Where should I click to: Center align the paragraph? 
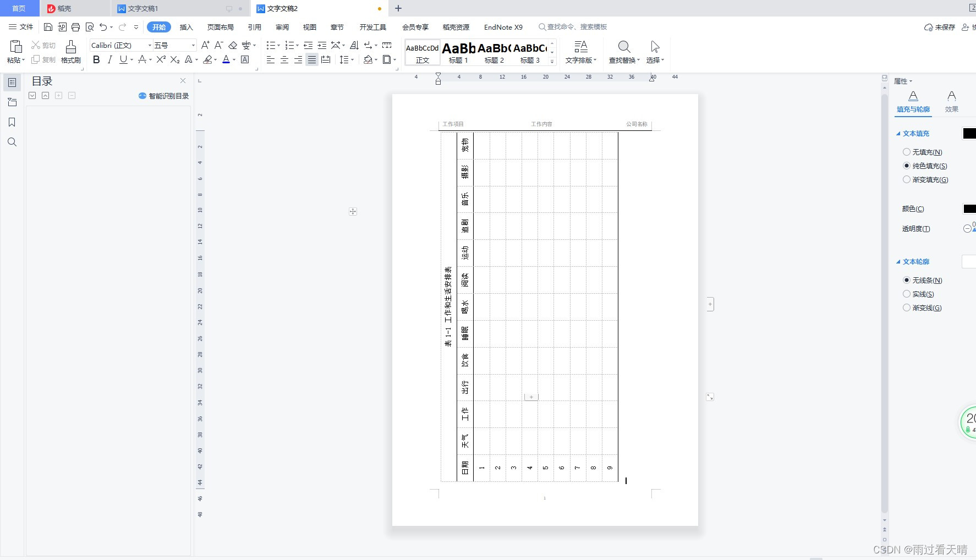(x=284, y=60)
